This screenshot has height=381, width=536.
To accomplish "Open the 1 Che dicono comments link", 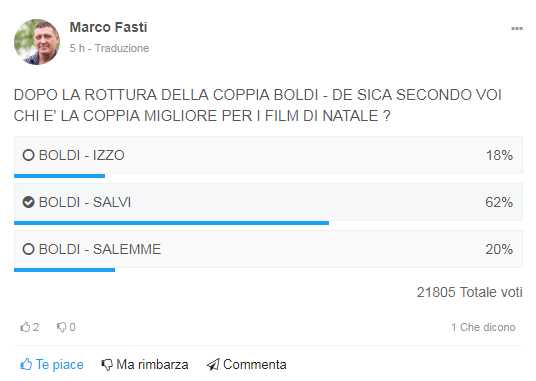I will (x=483, y=327).
